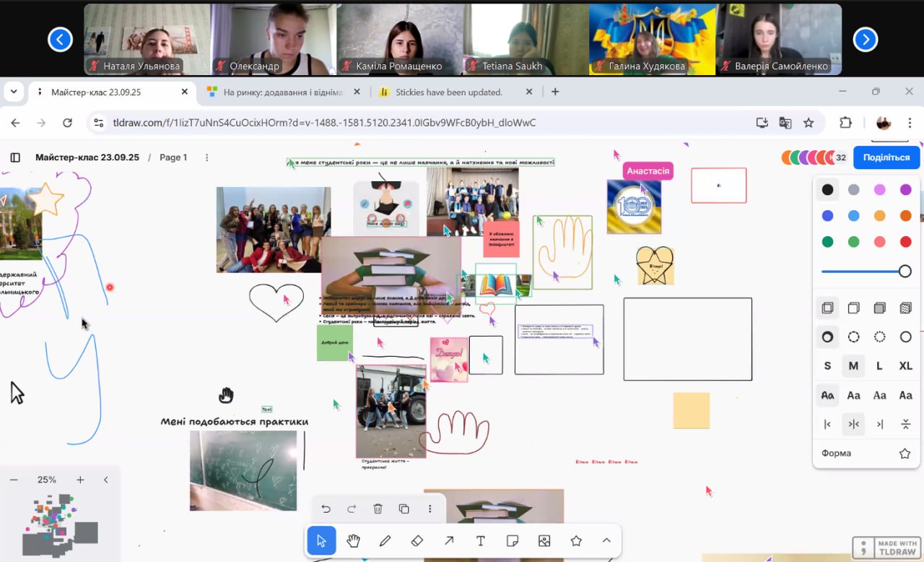
Task: Open the page options three-dot menu
Action: pos(207,157)
